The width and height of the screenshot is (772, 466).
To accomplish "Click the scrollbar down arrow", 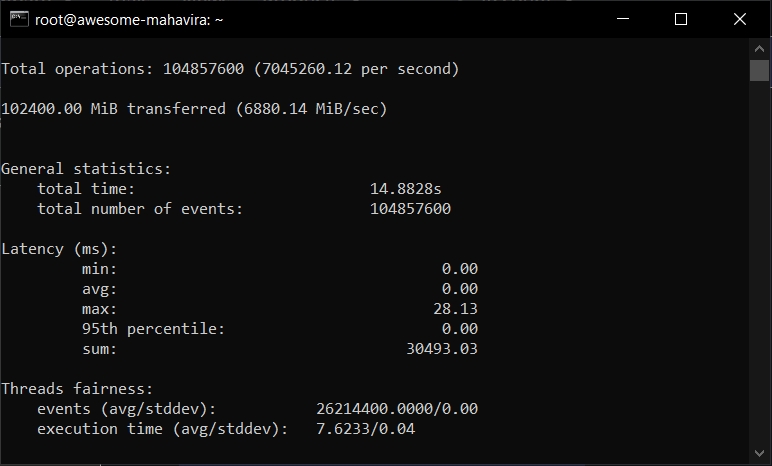I will 759,453.
